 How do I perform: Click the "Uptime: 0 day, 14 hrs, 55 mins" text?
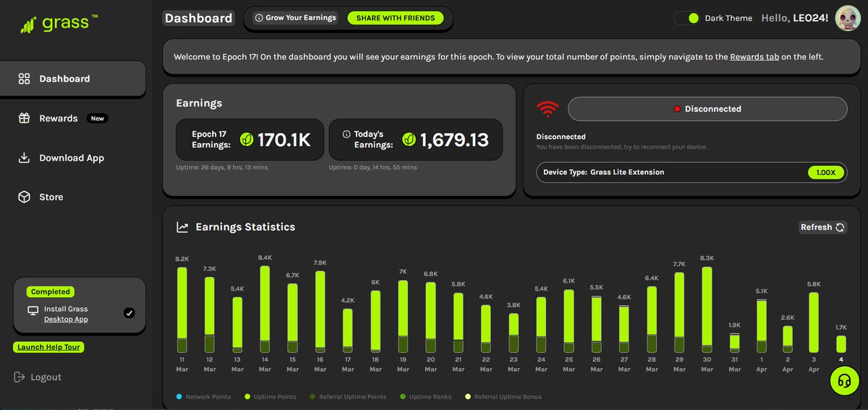point(373,168)
